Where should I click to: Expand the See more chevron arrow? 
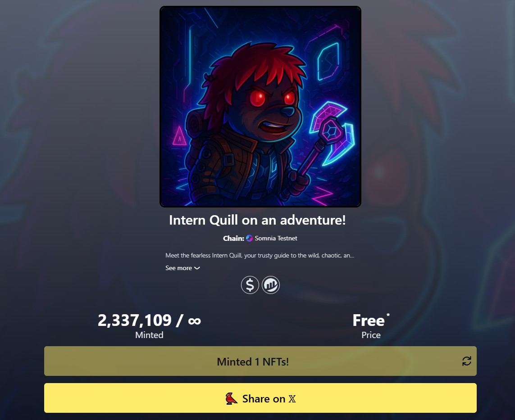tap(197, 268)
